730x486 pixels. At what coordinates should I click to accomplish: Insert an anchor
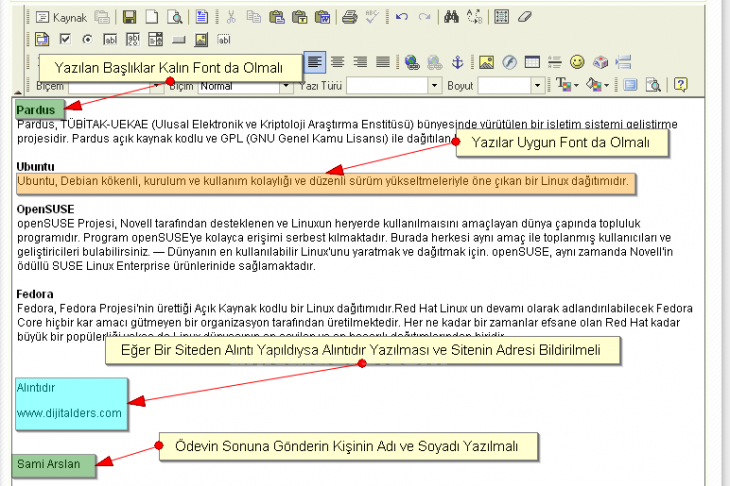(x=458, y=62)
